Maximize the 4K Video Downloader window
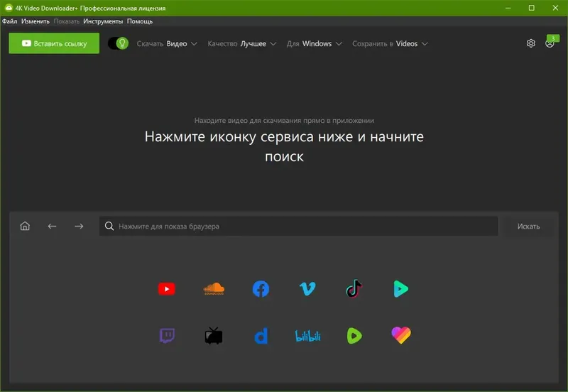Image resolution: width=568 pixels, height=392 pixels. point(531,8)
